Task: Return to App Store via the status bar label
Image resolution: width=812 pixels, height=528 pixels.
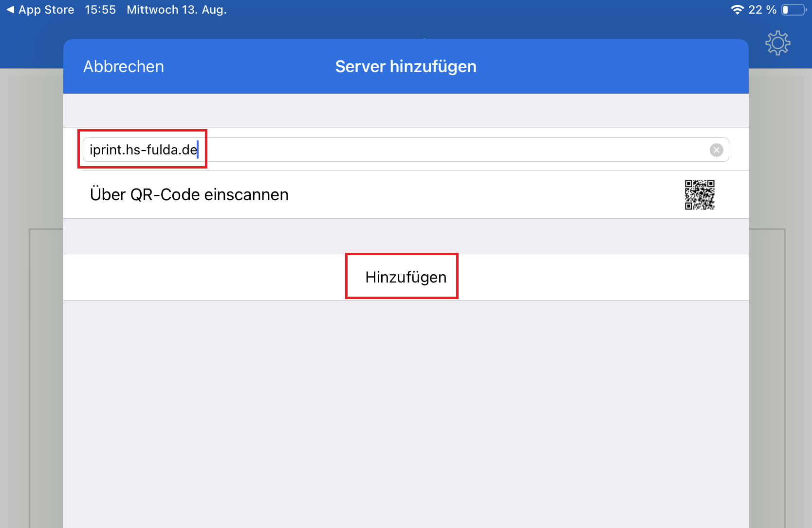Action: tap(46, 10)
